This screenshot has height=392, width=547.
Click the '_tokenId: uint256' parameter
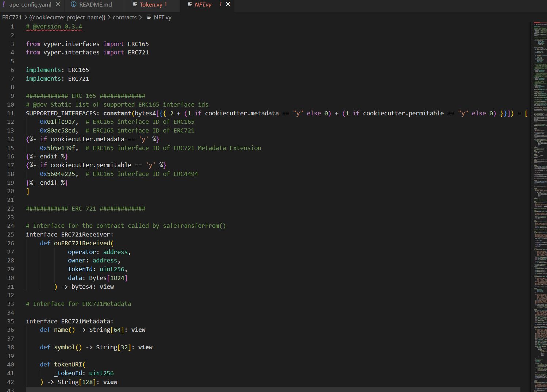84,373
